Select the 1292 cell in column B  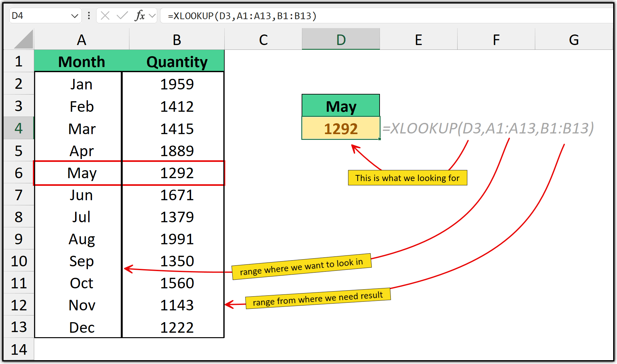173,173
